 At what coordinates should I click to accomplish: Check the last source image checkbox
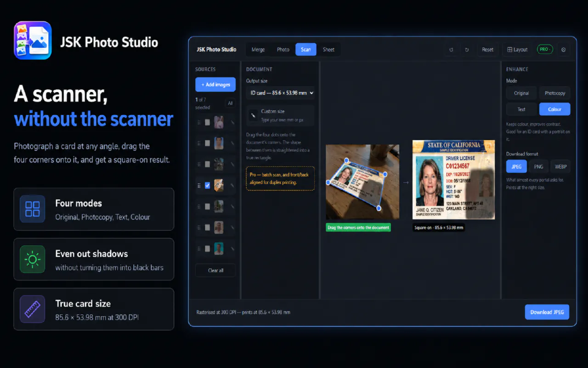(207, 249)
